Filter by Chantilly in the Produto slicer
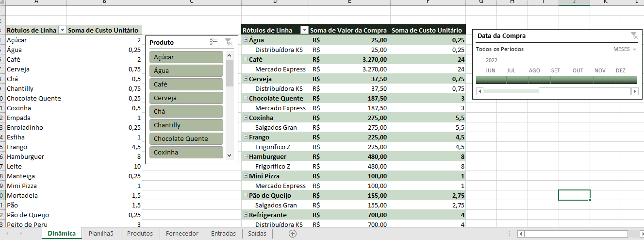This screenshot has width=644, height=240. [x=186, y=125]
